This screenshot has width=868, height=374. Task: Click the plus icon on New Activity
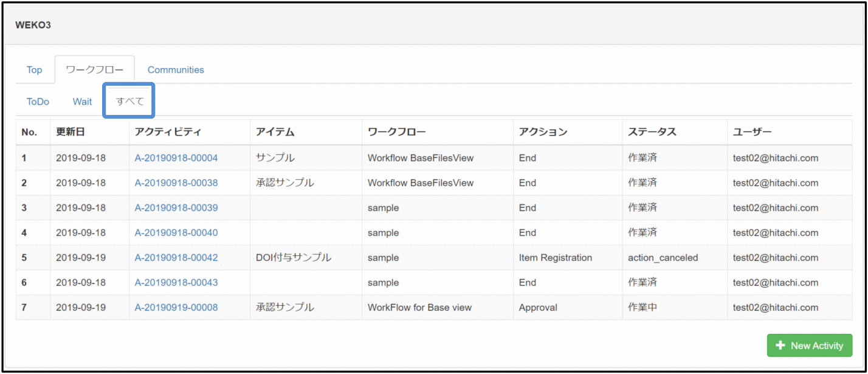pyautogui.click(x=781, y=345)
